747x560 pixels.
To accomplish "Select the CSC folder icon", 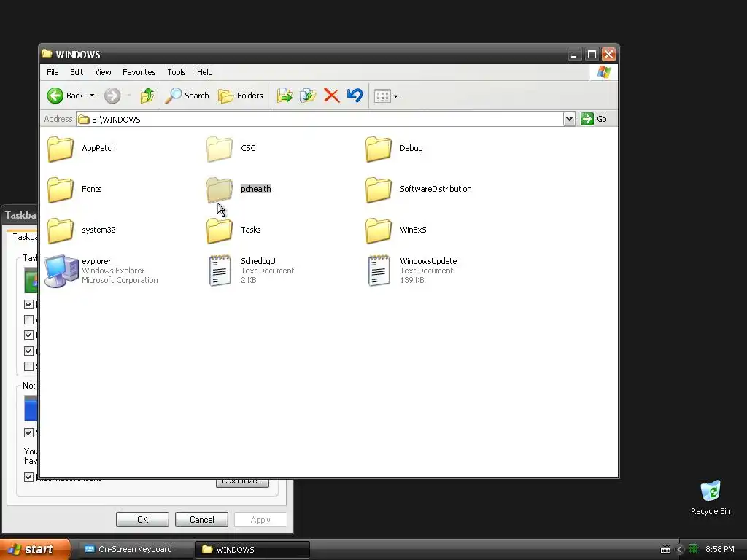I will (x=220, y=149).
